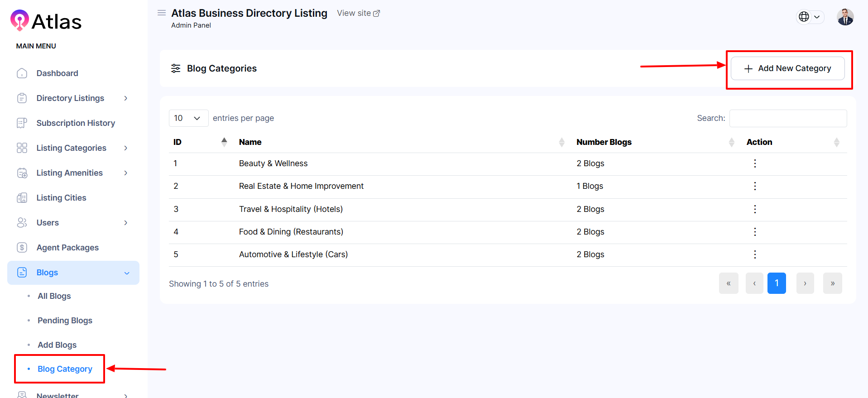Screen dimensions: 868x398
Task: Open the globe language selector
Action: click(809, 17)
